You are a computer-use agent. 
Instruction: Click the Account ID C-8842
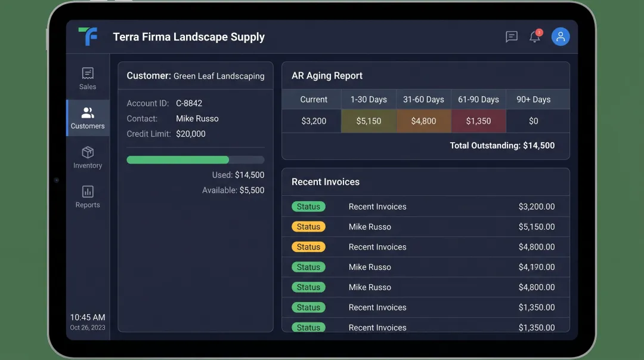tap(188, 103)
